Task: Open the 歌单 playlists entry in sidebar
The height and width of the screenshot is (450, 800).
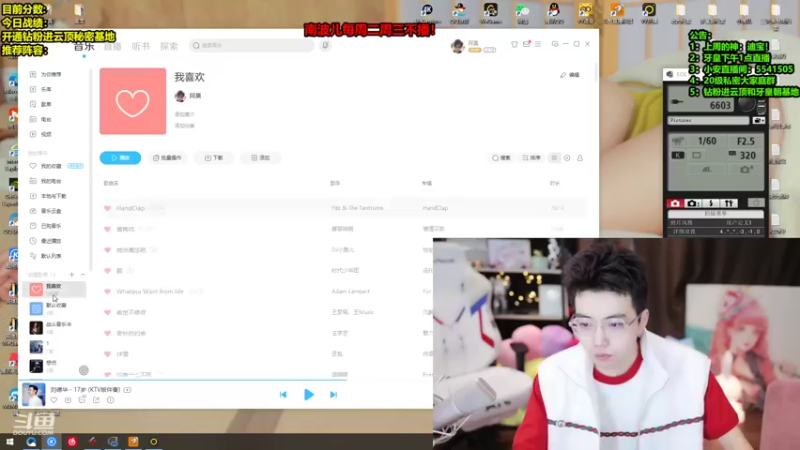Action: pos(42,104)
